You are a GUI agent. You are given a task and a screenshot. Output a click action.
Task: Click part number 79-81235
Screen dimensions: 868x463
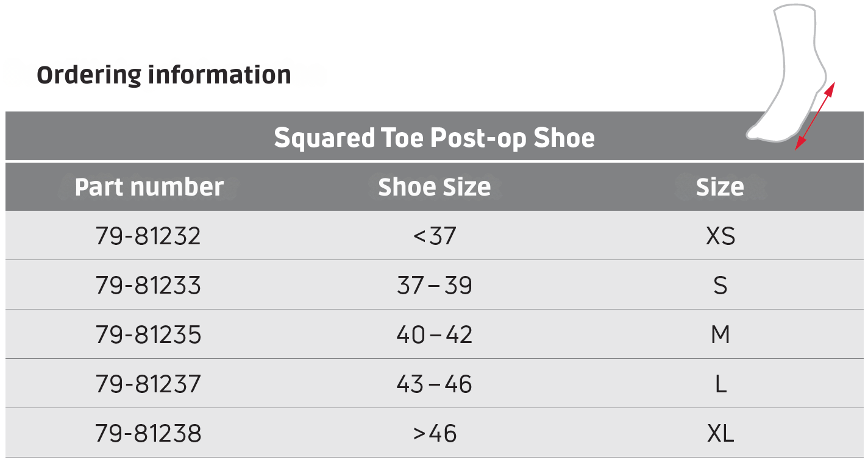tap(148, 334)
